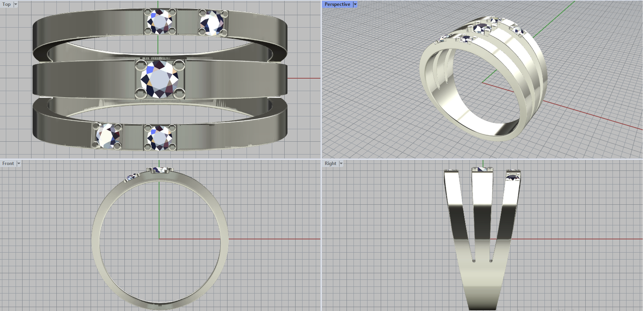This screenshot has width=644, height=311.
Task: Select the lower band's leftmost gem in Top view
Action: coord(107,136)
